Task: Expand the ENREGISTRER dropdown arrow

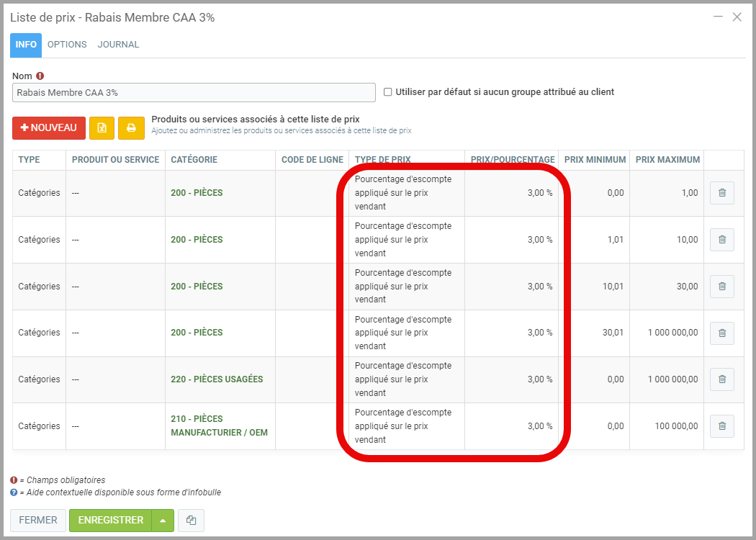Action: [x=163, y=521]
